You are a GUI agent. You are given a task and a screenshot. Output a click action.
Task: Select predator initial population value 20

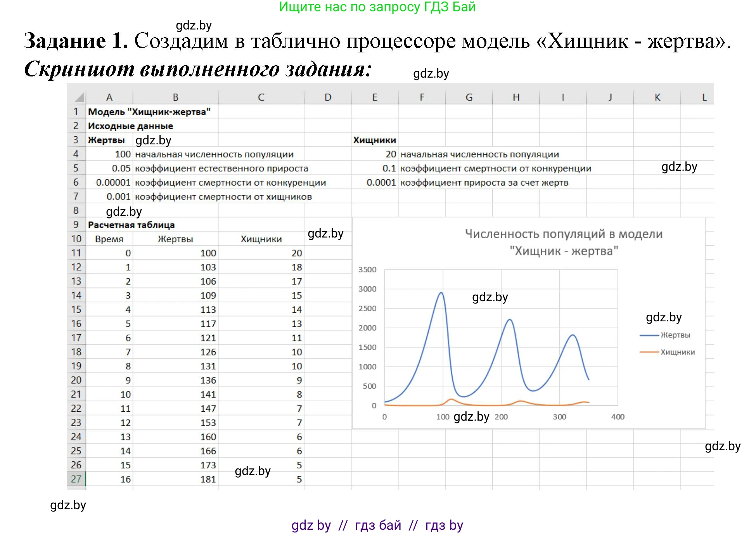point(375,154)
